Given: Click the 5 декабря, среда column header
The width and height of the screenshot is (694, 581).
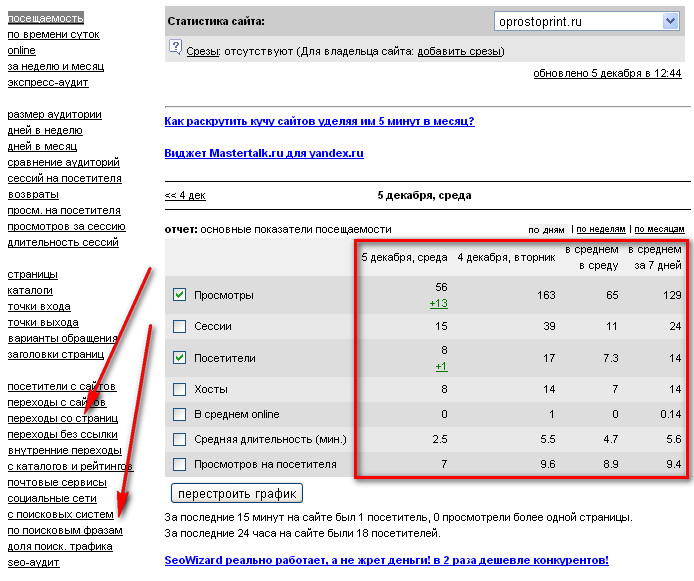Looking at the screenshot, I should click(404, 258).
